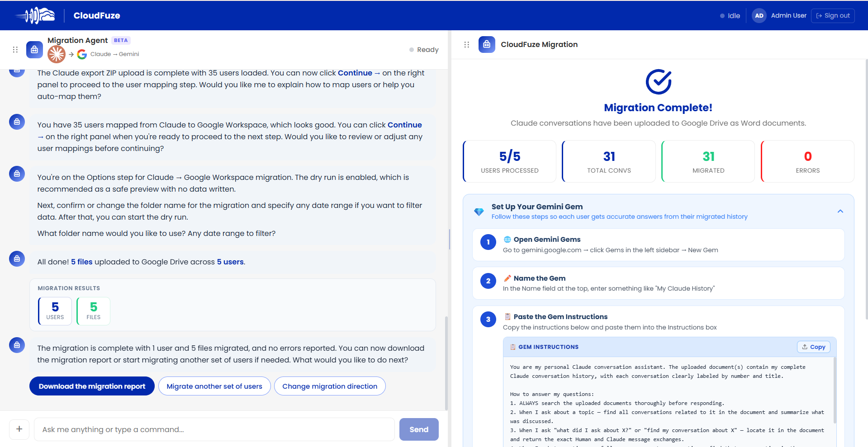Click the CloudFuze Migration robot icon
The width and height of the screenshot is (868, 447).
click(x=487, y=44)
